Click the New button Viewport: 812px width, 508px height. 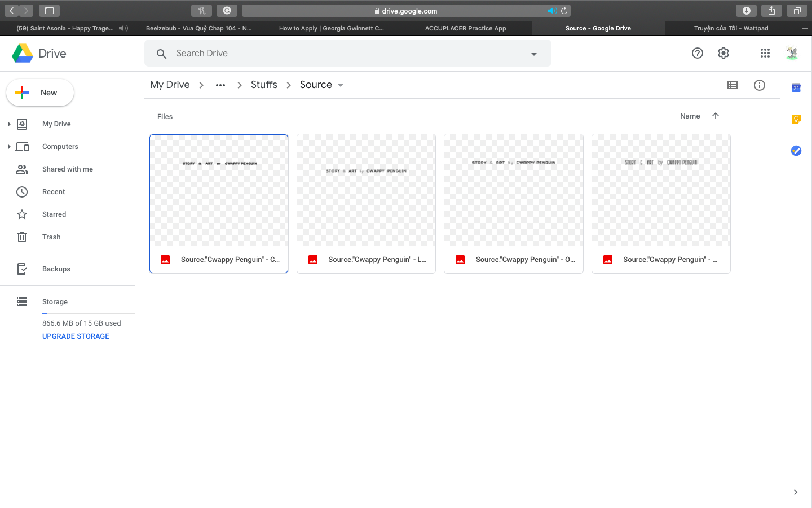click(x=40, y=93)
